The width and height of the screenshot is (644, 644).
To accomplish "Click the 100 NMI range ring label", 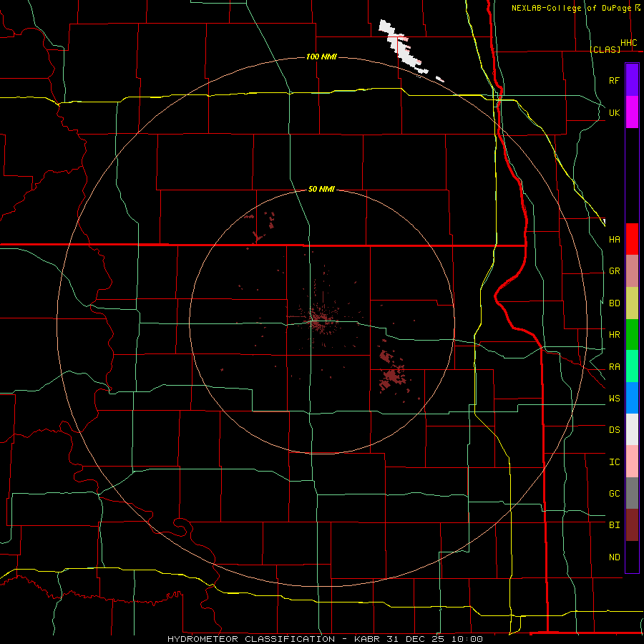I will (321, 57).
